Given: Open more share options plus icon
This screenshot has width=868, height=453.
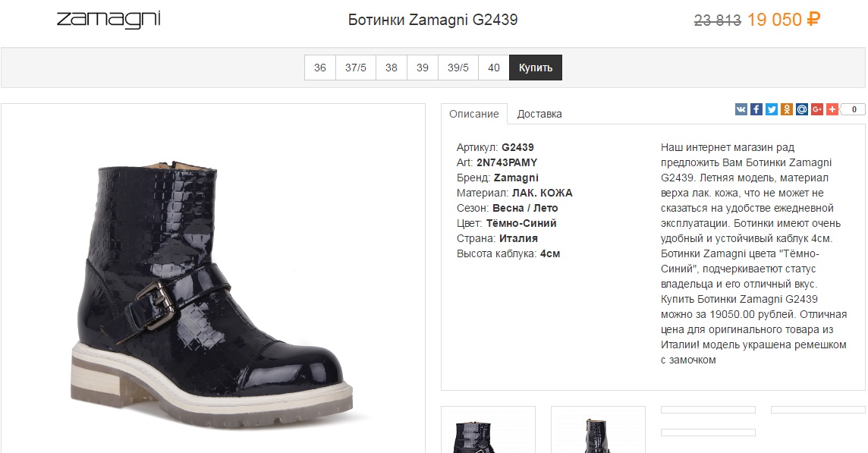Looking at the screenshot, I should [x=832, y=109].
